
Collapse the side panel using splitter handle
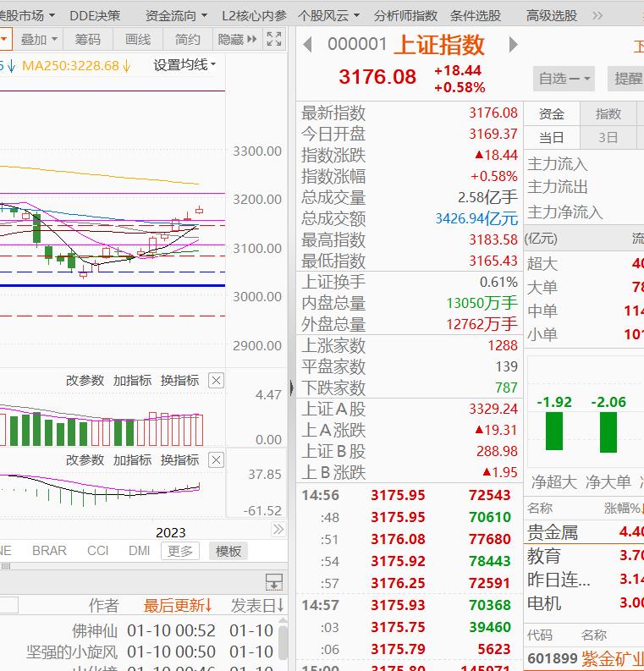pos(292,388)
